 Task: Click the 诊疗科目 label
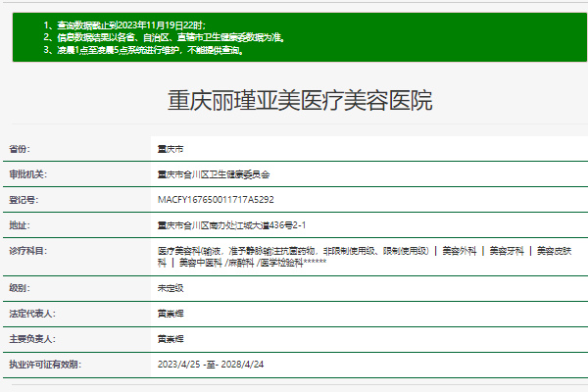coord(28,251)
